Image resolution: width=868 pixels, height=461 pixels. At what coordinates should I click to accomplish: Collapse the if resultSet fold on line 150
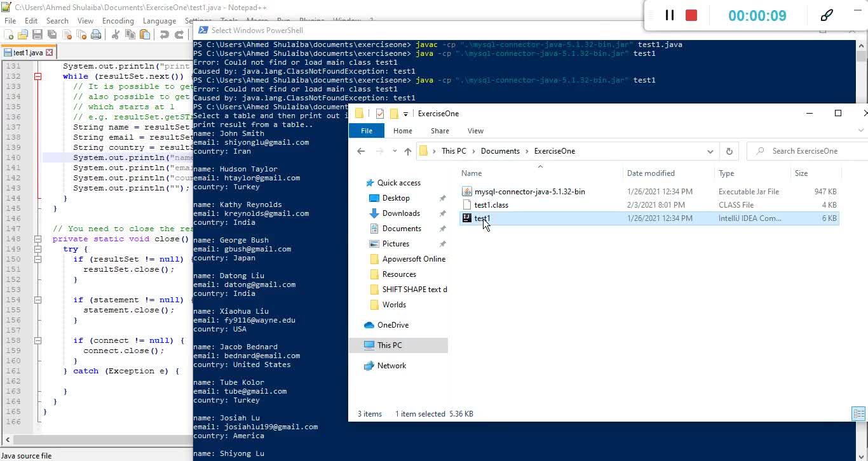(37, 259)
